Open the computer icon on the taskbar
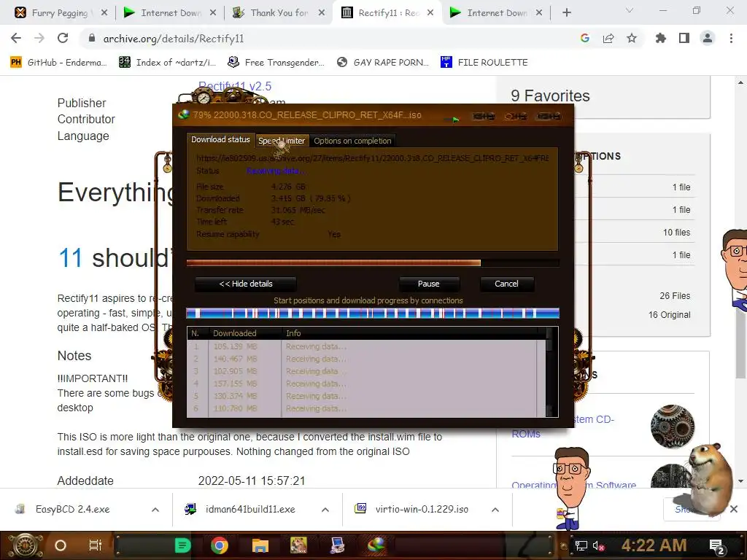This screenshot has width=747, height=560. click(337, 545)
